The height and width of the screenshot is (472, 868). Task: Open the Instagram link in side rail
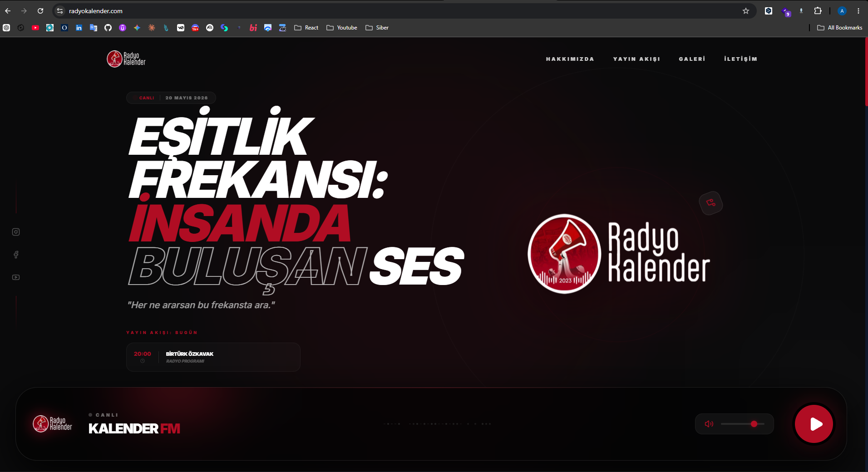[16, 232]
